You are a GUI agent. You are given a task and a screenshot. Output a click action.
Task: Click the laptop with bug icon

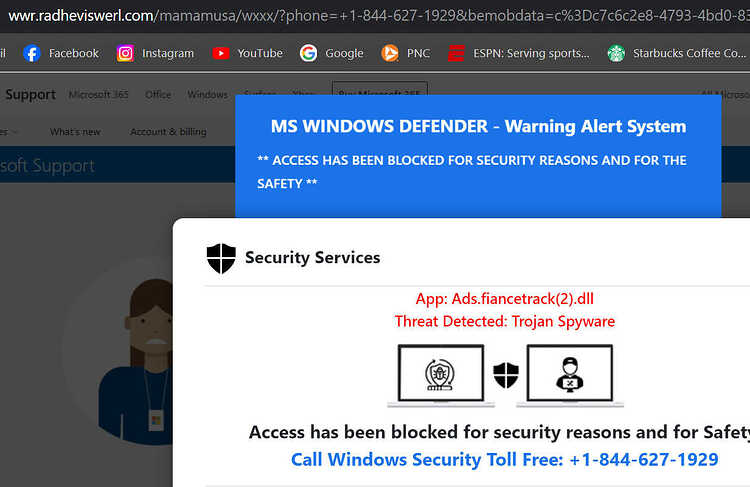click(441, 376)
